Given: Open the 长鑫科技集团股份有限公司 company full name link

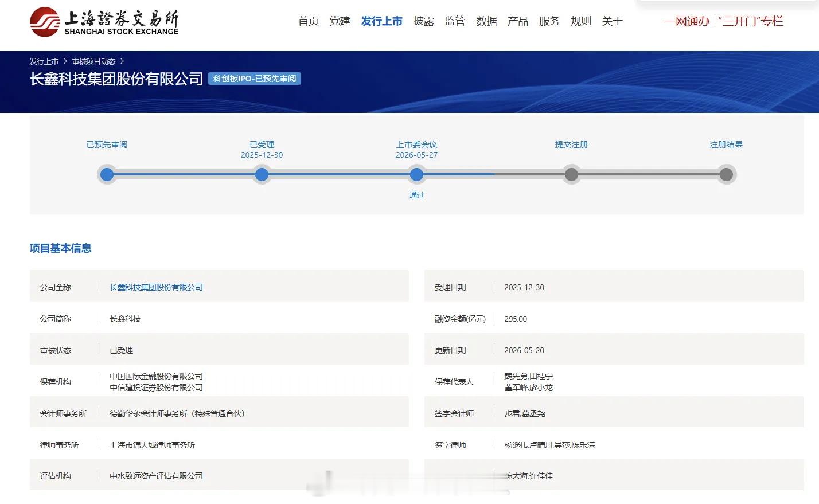Looking at the screenshot, I should pos(157,287).
